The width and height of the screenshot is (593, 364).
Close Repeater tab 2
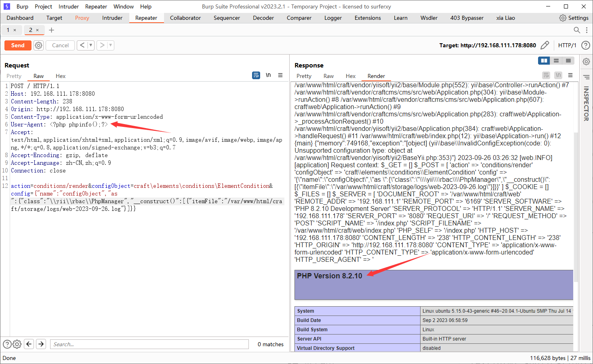click(x=38, y=30)
